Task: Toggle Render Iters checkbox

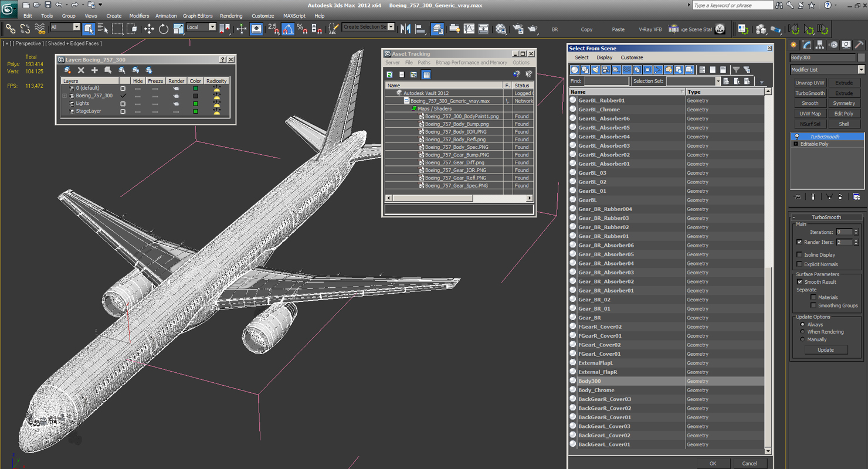Action: click(x=799, y=242)
